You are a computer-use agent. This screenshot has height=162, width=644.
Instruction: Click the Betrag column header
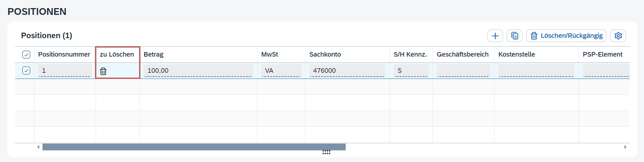(154, 55)
